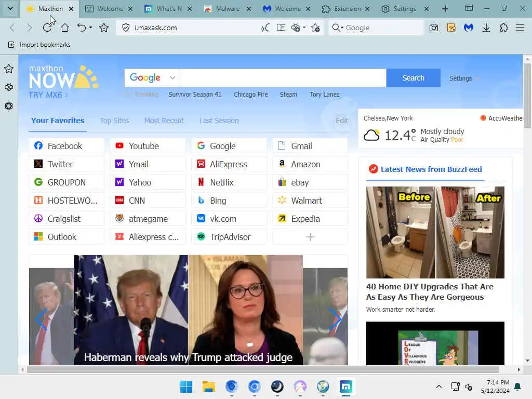Add bookmark with star-plus icon
This screenshot has width=532, height=399.
point(315,28)
